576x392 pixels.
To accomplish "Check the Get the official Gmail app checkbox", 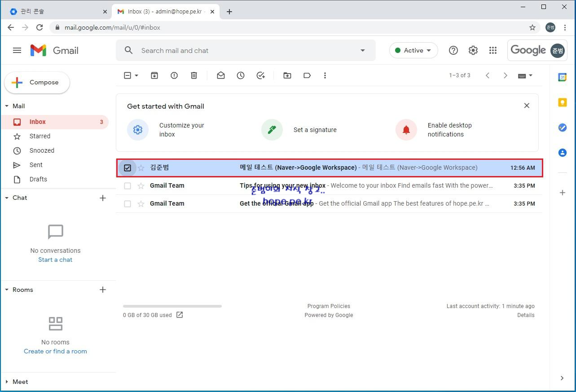I will (x=128, y=203).
